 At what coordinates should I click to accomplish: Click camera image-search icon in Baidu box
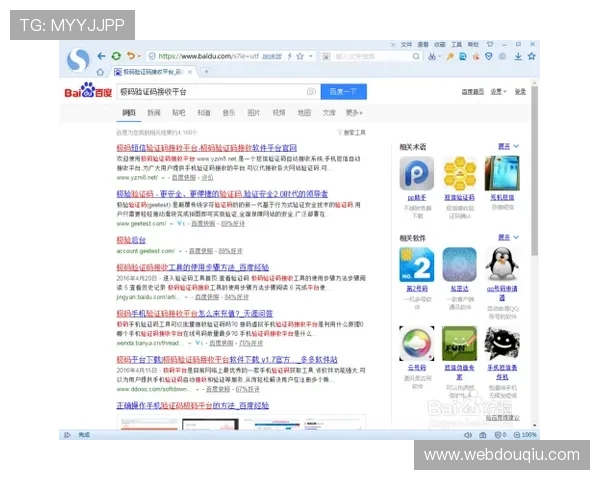(x=311, y=92)
